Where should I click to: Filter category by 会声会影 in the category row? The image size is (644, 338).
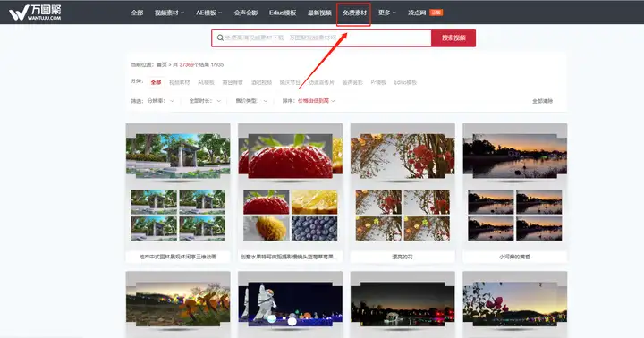tap(352, 82)
